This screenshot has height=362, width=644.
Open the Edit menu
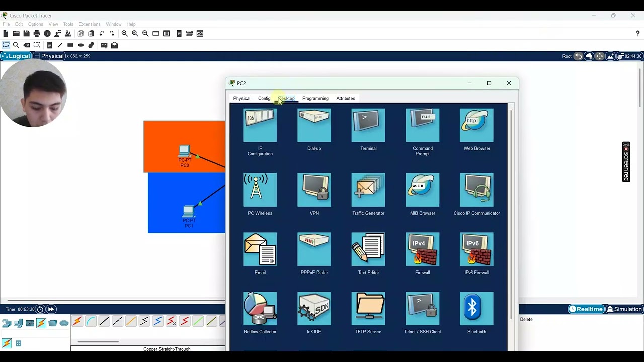(x=19, y=24)
